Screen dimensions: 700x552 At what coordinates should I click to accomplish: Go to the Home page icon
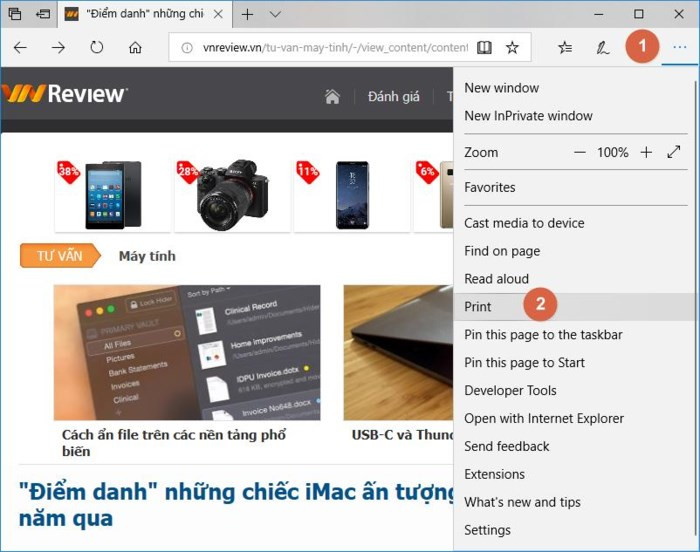(x=135, y=47)
